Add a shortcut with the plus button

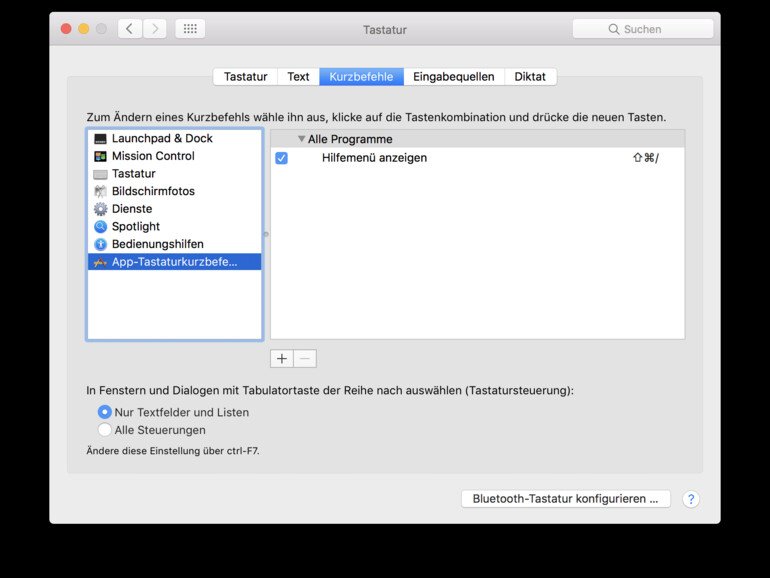pos(282,358)
